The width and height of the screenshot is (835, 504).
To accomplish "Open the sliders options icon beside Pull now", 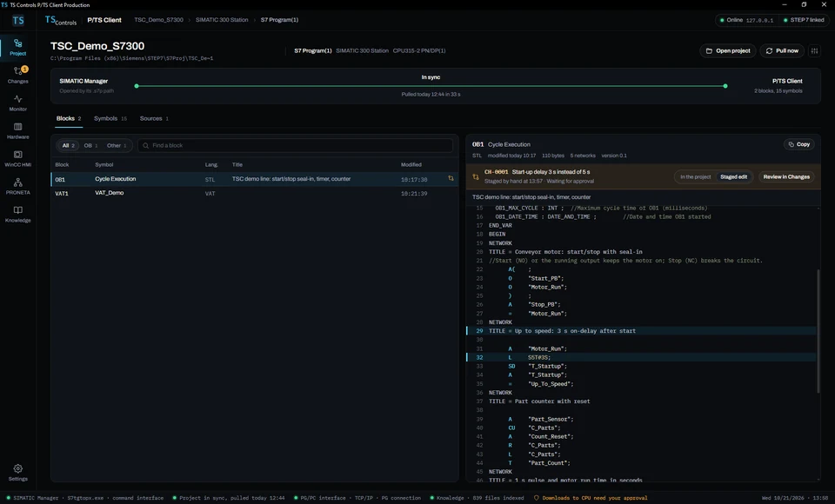I will [814, 51].
